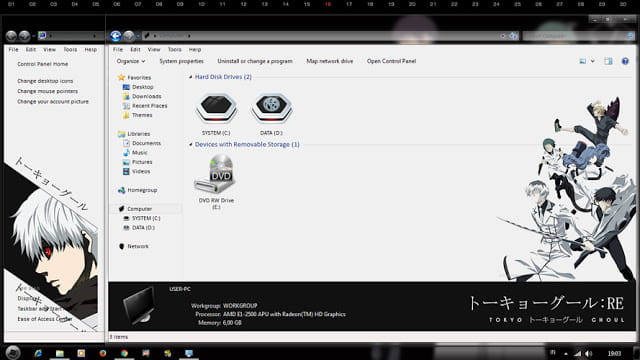Click the refresh icon in address bar

[513, 36]
